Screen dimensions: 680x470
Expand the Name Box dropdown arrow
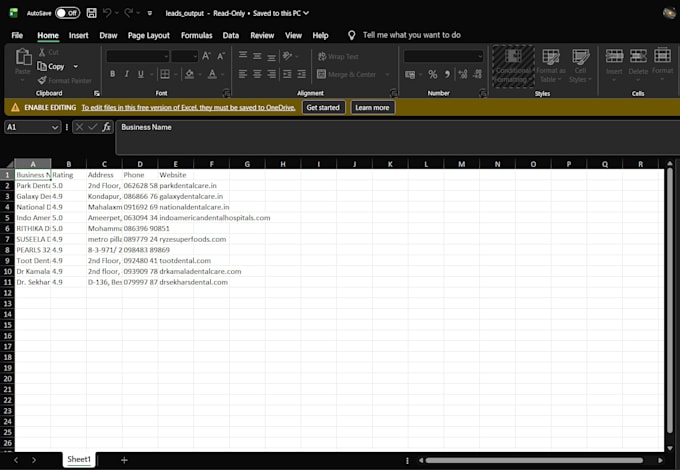point(55,127)
